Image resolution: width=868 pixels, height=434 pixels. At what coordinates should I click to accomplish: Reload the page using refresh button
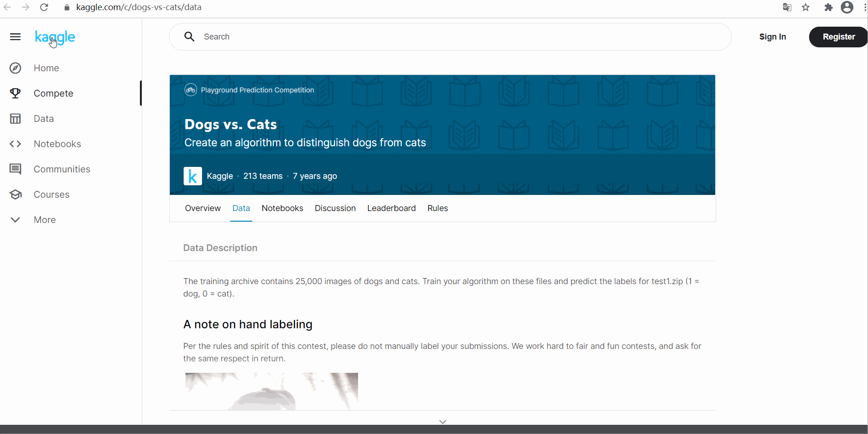point(44,7)
